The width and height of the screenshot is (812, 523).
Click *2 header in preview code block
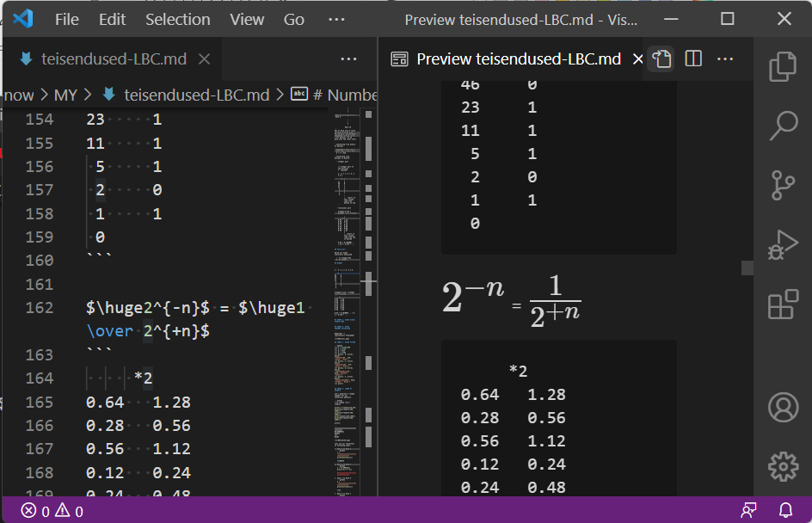click(518, 372)
